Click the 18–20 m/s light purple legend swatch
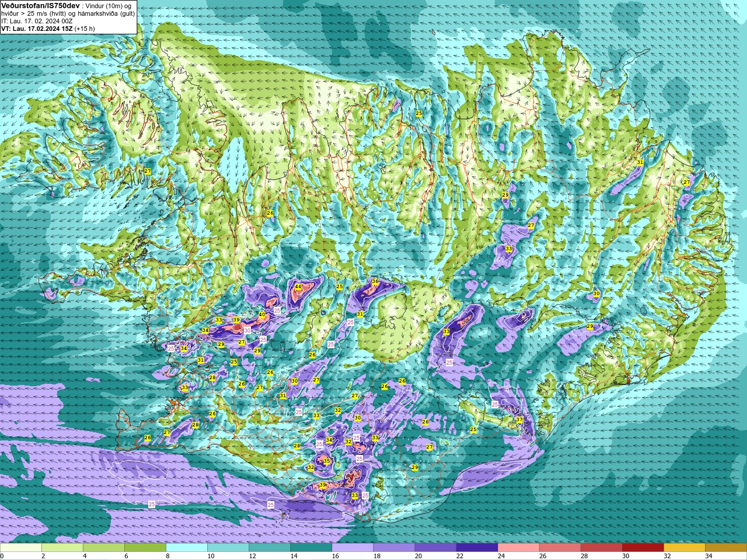The width and height of the screenshot is (747, 560). click(x=394, y=548)
